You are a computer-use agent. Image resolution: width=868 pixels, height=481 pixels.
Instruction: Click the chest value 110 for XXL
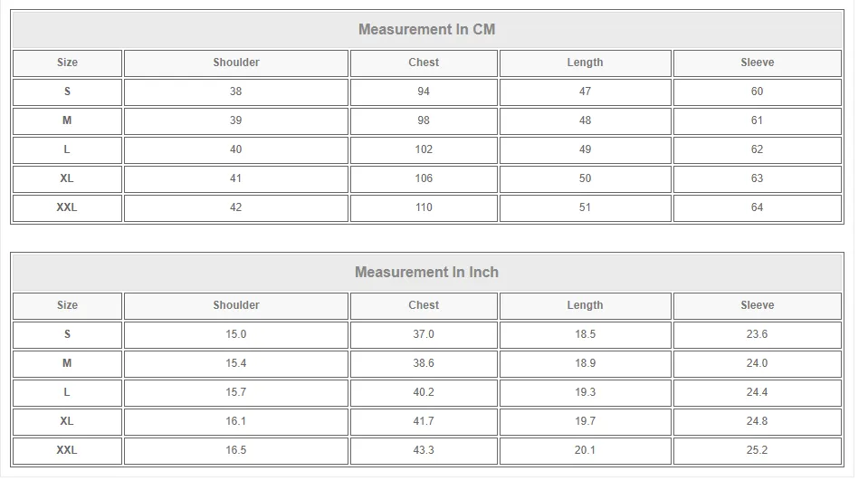point(424,207)
